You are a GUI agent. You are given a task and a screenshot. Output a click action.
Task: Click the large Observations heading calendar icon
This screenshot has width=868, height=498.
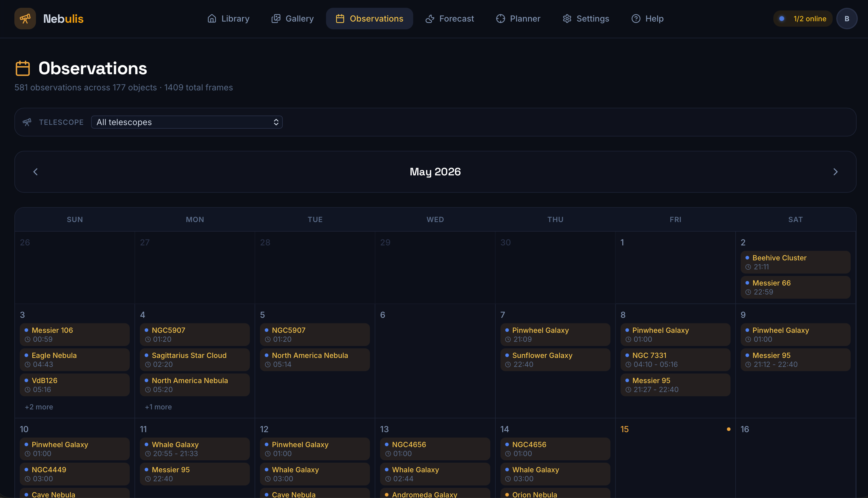[x=23, y=68]
